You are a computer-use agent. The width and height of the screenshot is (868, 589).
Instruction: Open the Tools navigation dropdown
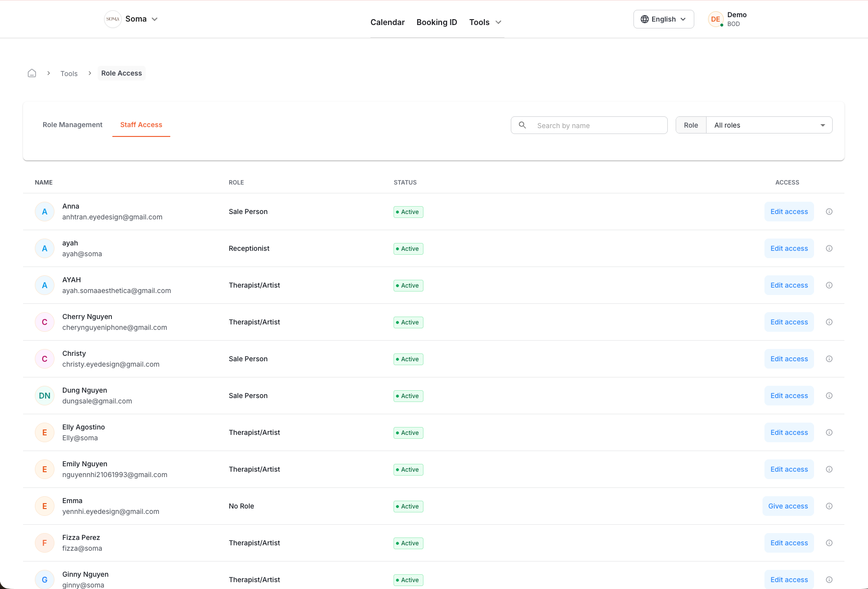point(485,22)
